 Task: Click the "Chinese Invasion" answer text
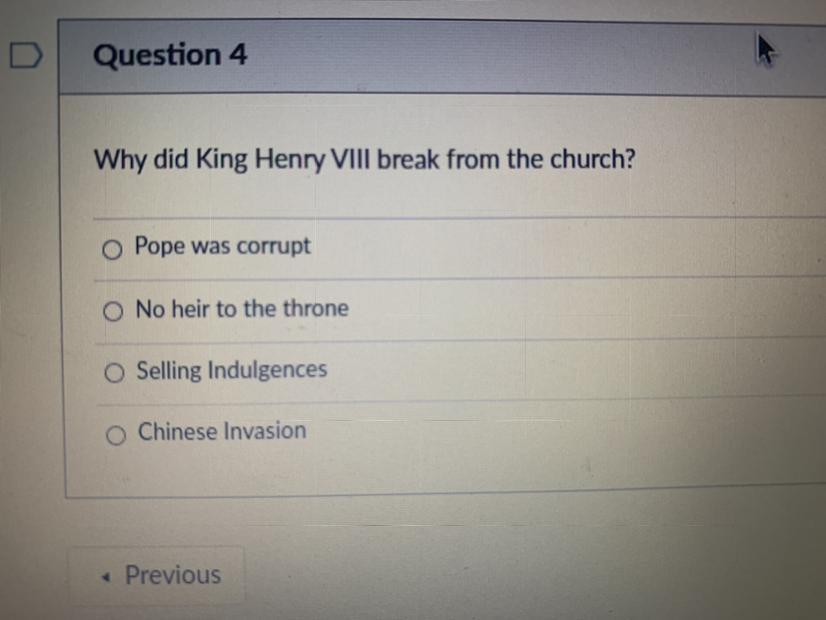coord(222,432)
